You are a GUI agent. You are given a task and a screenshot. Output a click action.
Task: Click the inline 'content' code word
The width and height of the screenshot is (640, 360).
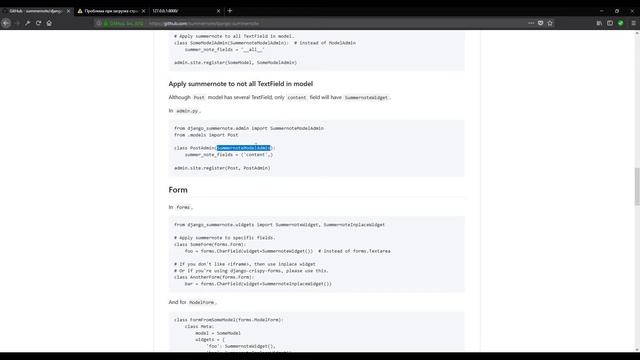[297, 98]
